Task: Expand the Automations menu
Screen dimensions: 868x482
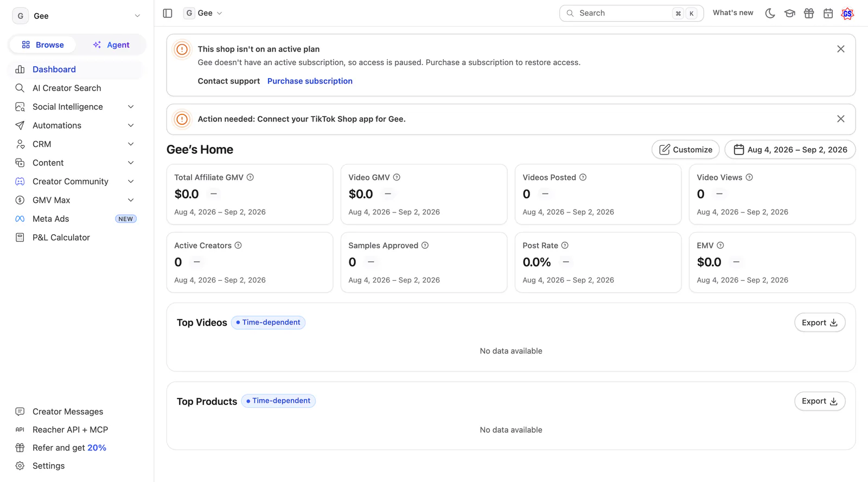Action: click(x=76, y=125)
